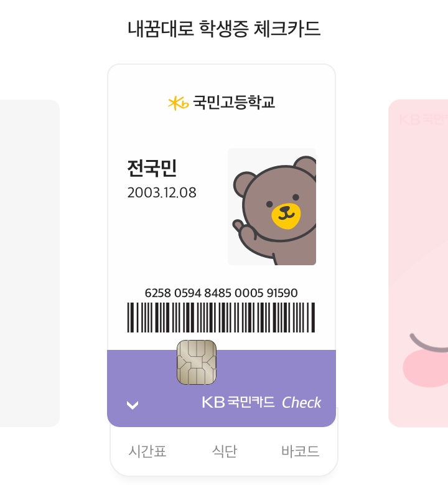Click the student name 전국민
Image resolution: width=448 pixels, height=485 pixels.
pyautogui.click(x=152, y=168)
